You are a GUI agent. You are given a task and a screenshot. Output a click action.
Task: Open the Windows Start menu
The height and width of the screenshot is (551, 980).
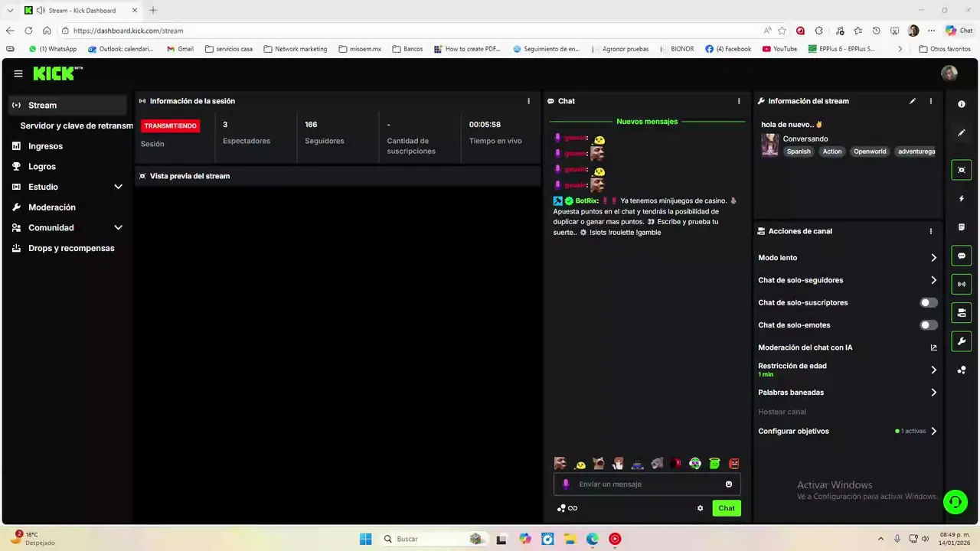click(x=366, y=539)
